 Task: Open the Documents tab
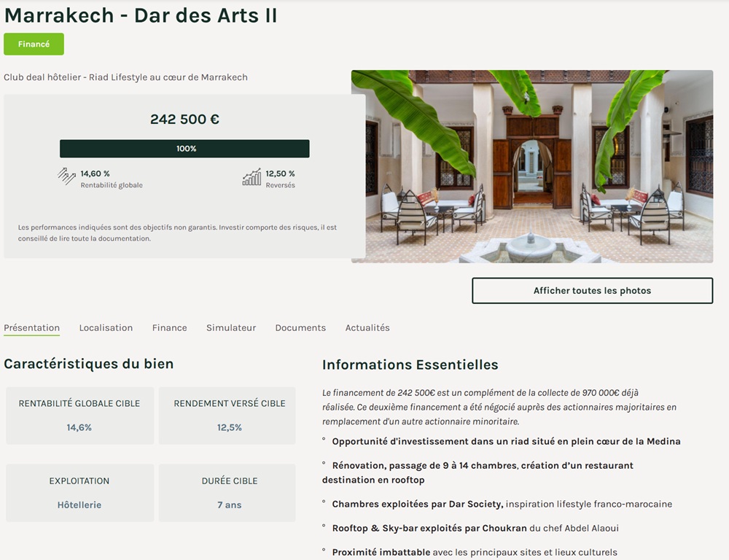[300, 328]
